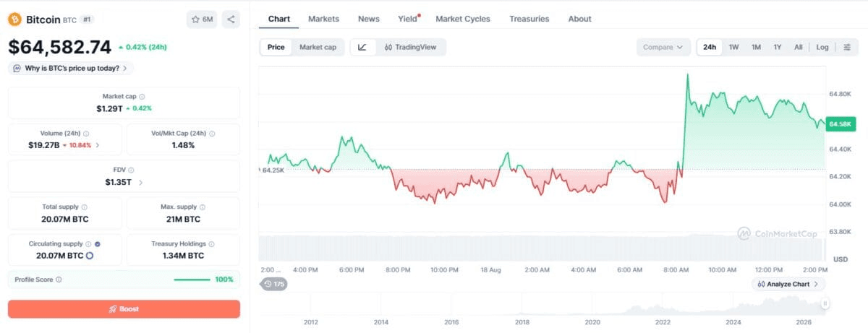Click the pause handle on range navigator
Screen dimensions: 868x333
(x=825, y=304)
